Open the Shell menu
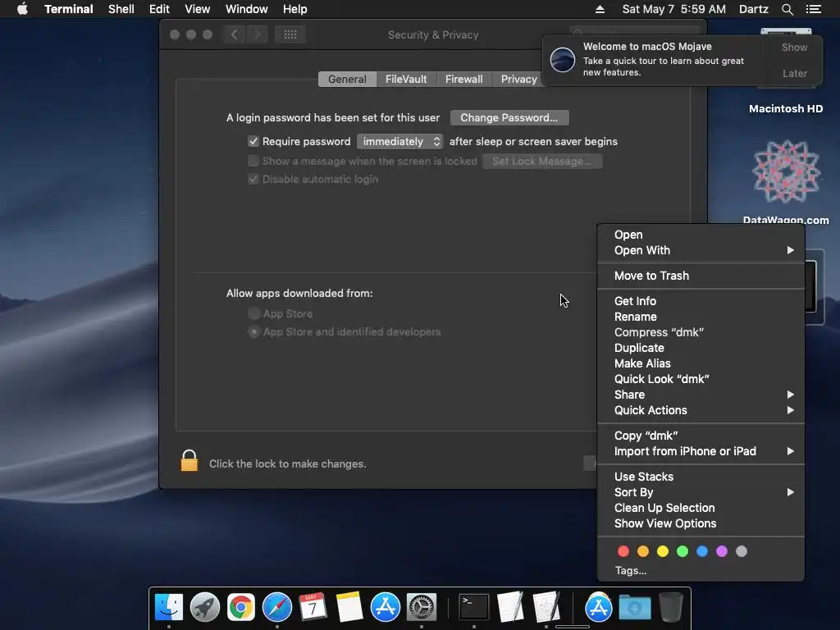840x630 pixels. tap(121, 9)
